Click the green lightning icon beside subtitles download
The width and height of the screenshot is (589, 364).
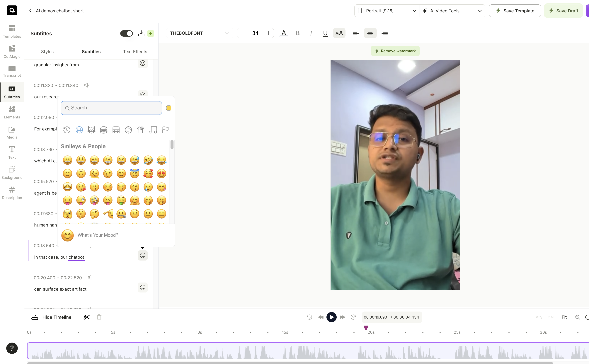(x=151, y=33)
